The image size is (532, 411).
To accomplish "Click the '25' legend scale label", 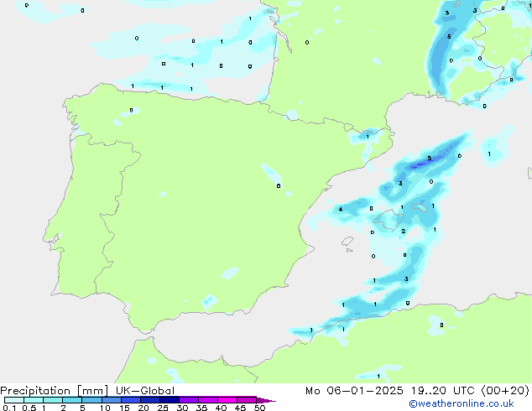I will tap(163, 408).
